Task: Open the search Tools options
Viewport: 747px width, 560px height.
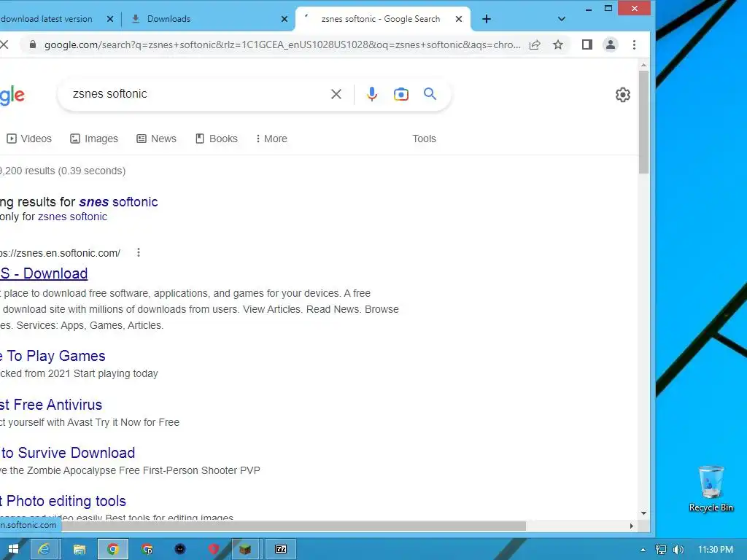Action: point(424,139)
